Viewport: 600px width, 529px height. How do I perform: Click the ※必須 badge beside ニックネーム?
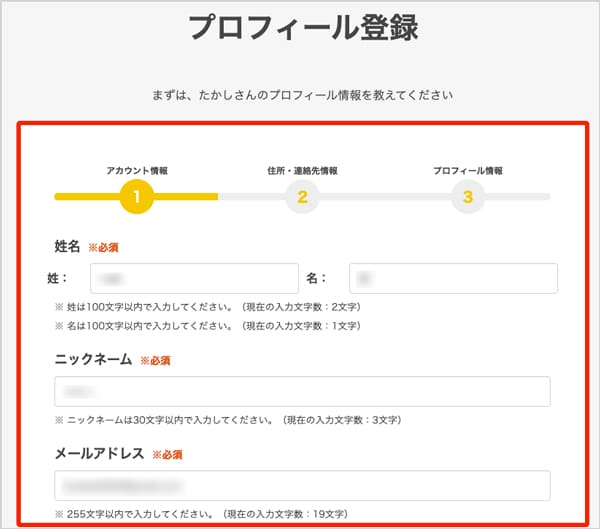click(x=156, y=360)
